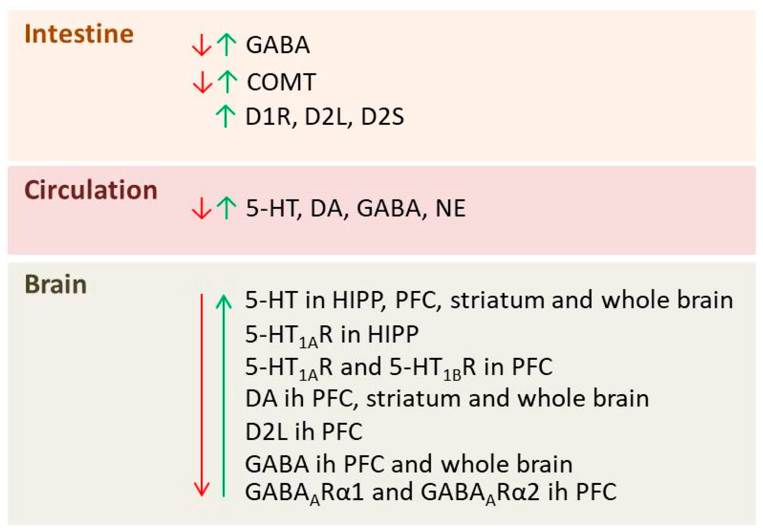
Task: Click the "5-HT, DA, GABA, NE" text
Action: click(356, 208)
